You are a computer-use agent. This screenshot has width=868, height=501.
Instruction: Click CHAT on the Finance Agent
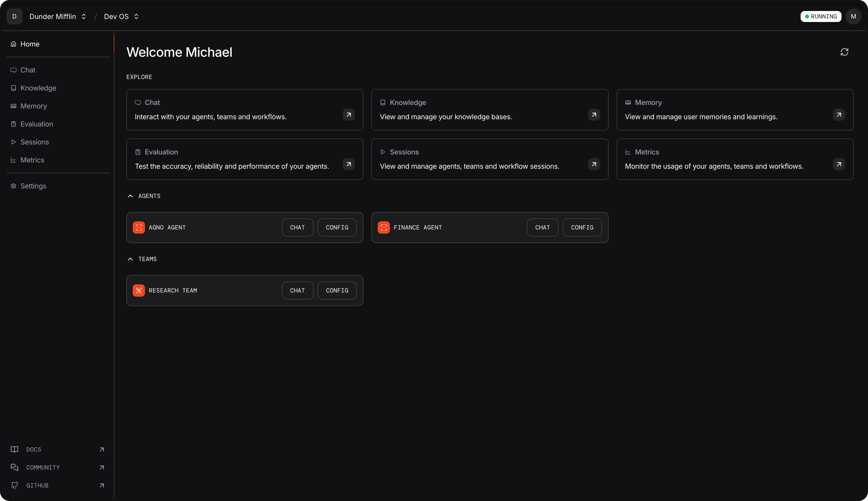(542, 227)
